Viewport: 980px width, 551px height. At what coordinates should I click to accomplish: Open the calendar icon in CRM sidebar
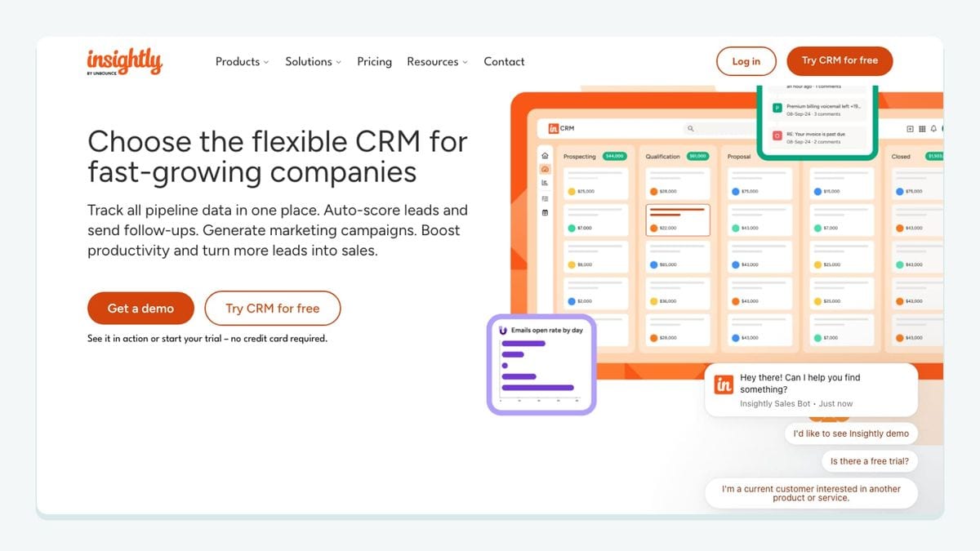pos(546,213)
